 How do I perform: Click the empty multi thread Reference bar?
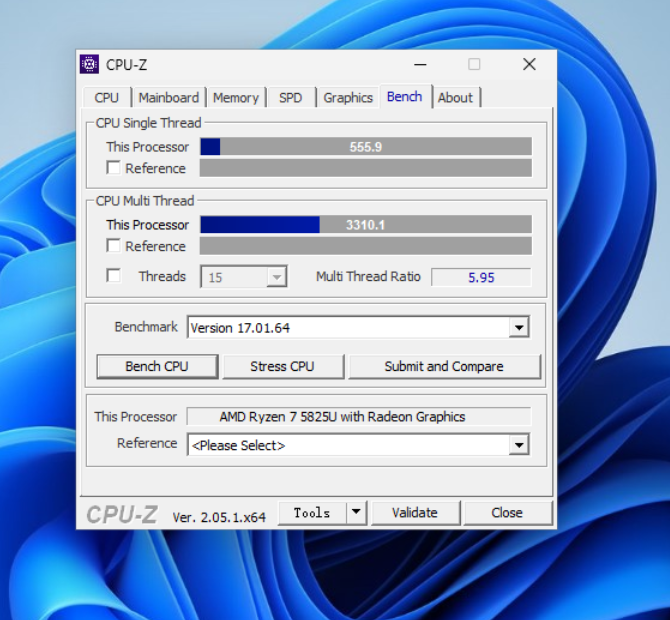pyautogui.click(x=366, y=246)
